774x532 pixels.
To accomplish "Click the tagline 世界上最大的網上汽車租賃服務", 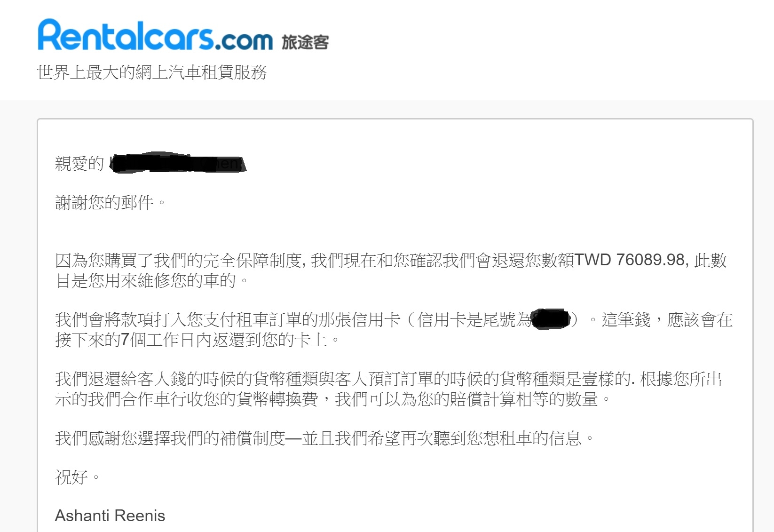I will tap(152, 72).
